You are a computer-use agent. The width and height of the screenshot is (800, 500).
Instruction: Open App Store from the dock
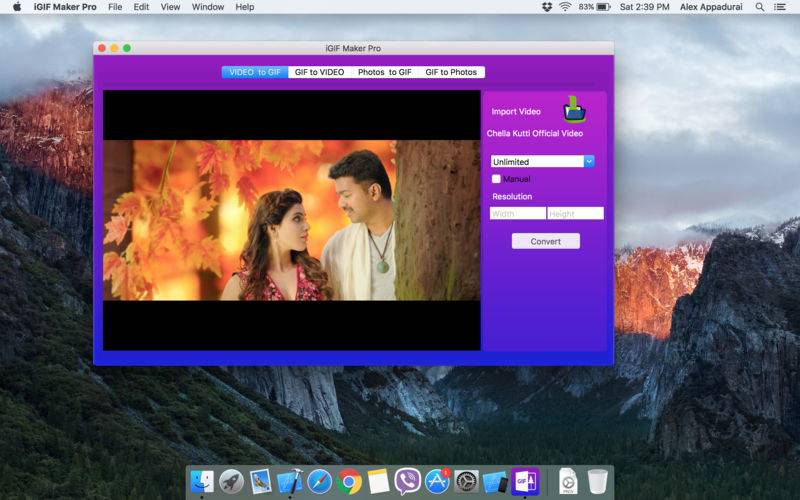tap(437, 482)
